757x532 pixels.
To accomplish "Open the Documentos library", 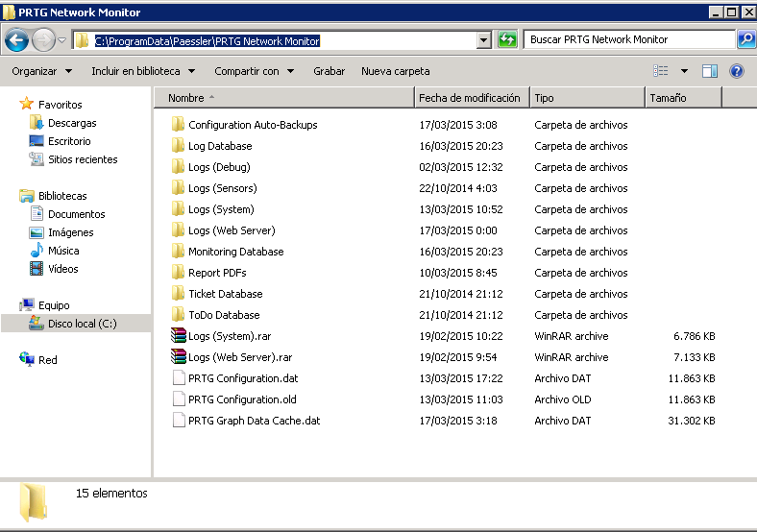I will click(76, 214).
